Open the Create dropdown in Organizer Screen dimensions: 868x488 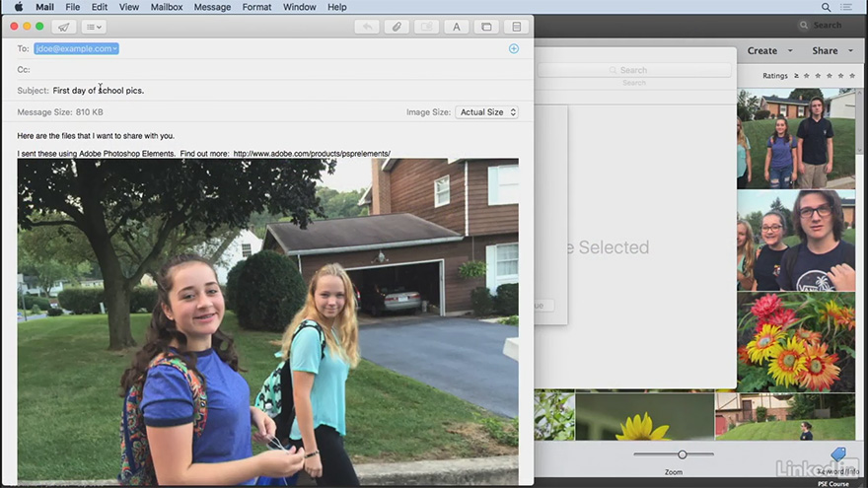(770, 50)
